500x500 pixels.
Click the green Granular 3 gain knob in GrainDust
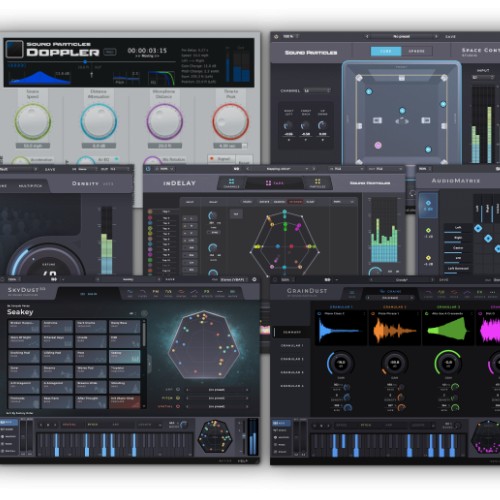pyautogui.click(x=448, y=363)
